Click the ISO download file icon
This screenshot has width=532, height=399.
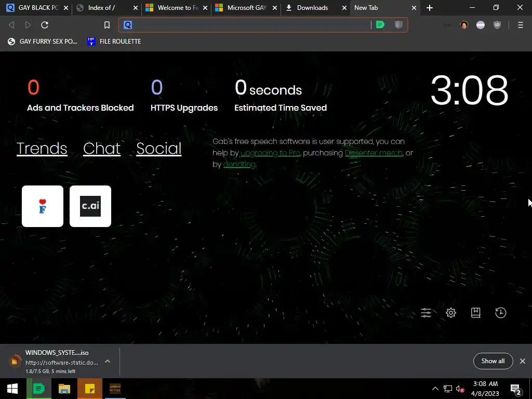point(15,361)
